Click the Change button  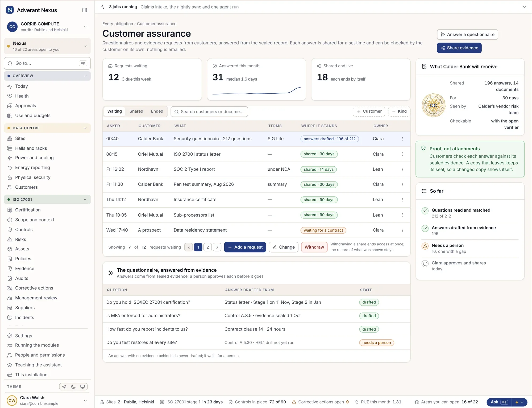tap(284, 247)
